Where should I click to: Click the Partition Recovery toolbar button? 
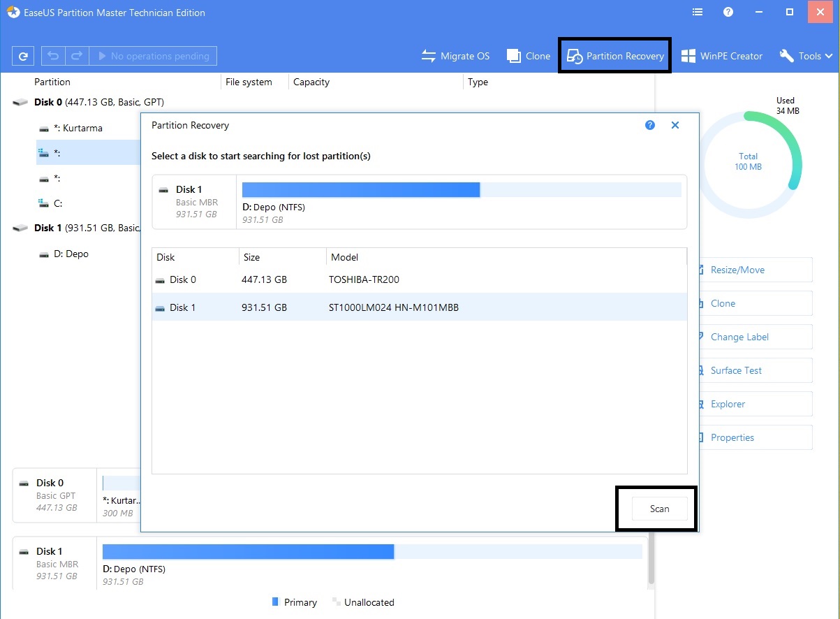(x=615, y=56)
